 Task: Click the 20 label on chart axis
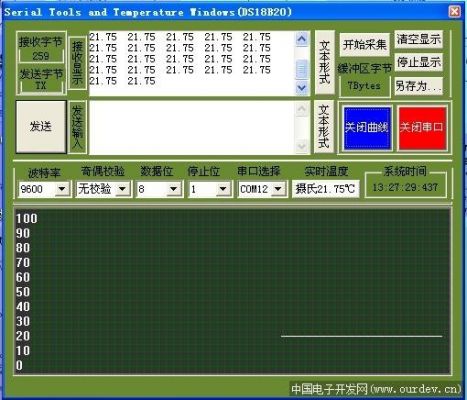coord(23,336)
